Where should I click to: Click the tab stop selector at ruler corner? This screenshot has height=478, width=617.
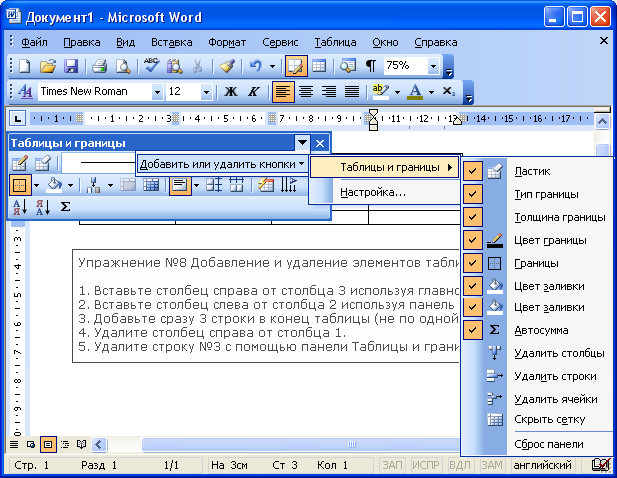coord(18,118)
